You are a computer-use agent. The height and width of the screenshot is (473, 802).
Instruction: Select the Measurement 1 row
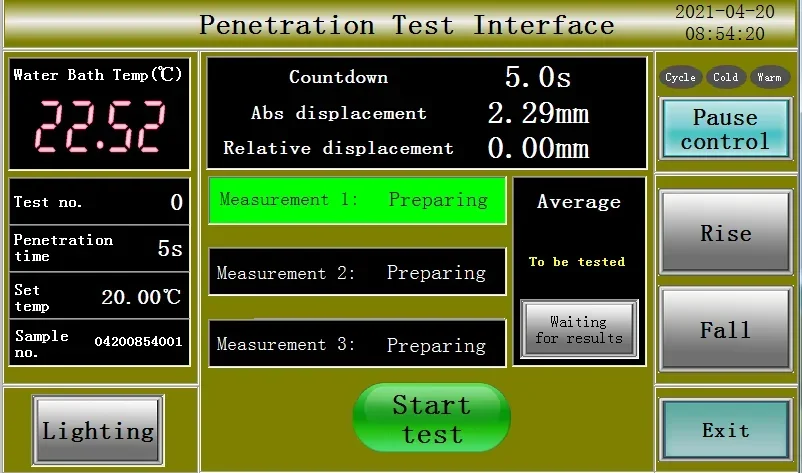tap(357, 200)
